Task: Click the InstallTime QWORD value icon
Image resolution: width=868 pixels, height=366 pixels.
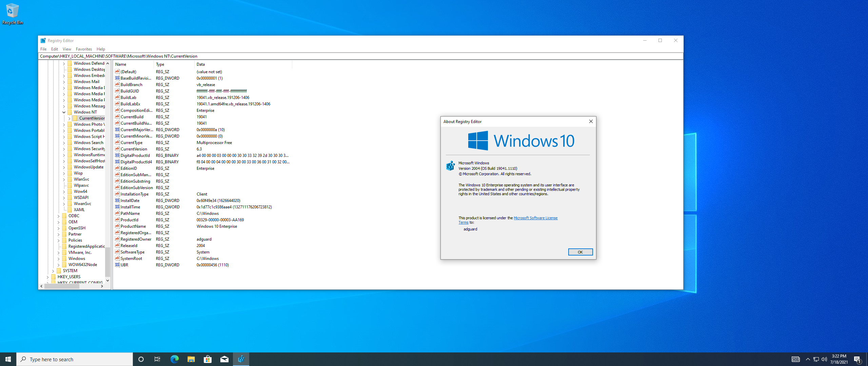Action: (117, 207)
